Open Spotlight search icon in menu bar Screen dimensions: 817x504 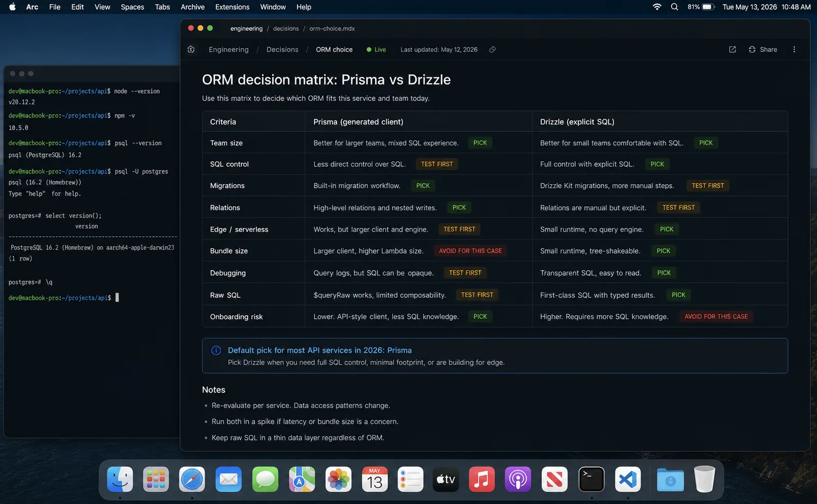[x=674, y=7]
